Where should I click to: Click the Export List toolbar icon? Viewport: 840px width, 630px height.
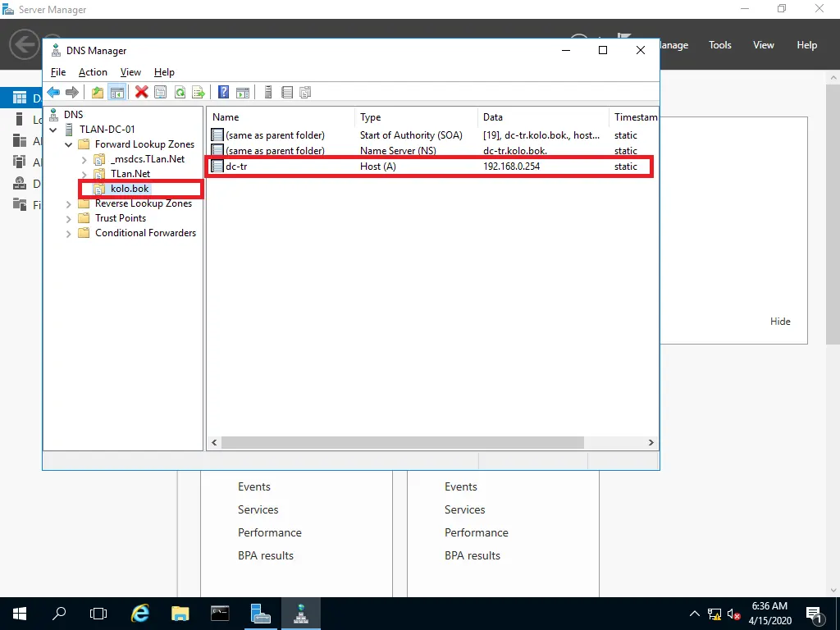198,93
